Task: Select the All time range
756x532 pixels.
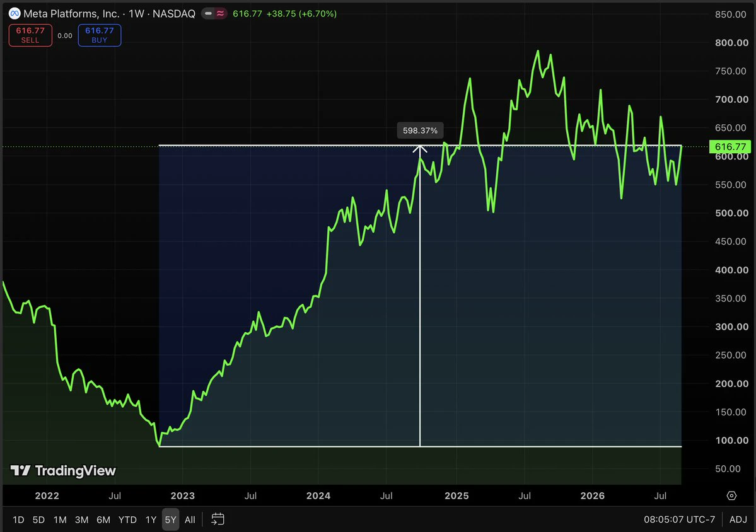Action: [190, 519]
